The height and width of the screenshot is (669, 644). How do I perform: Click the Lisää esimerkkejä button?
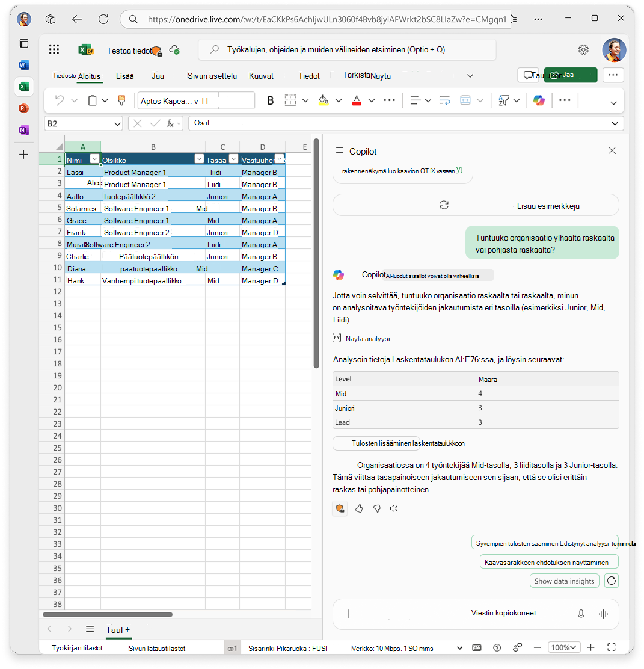(x=476, y=205)
